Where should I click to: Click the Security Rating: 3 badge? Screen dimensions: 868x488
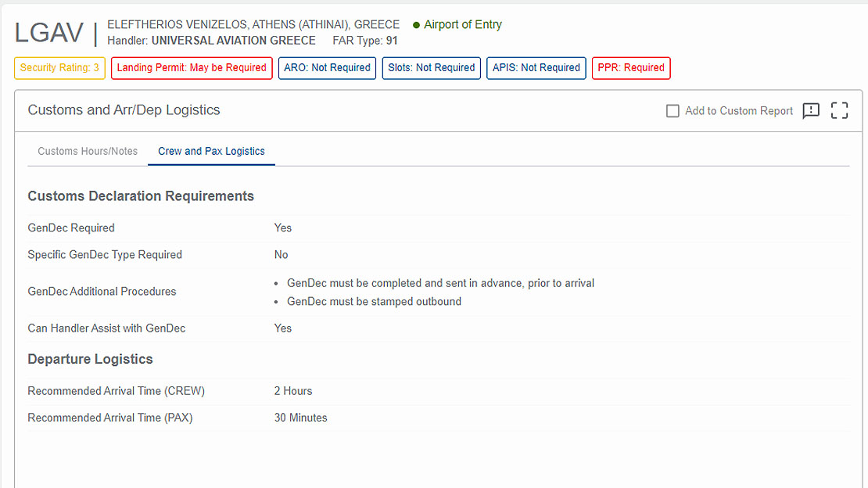[59, 68]
